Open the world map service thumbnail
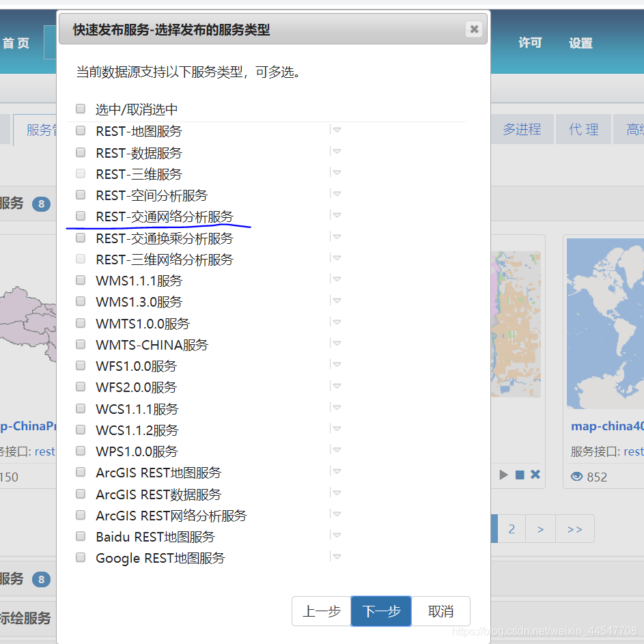 coord(605,324)
